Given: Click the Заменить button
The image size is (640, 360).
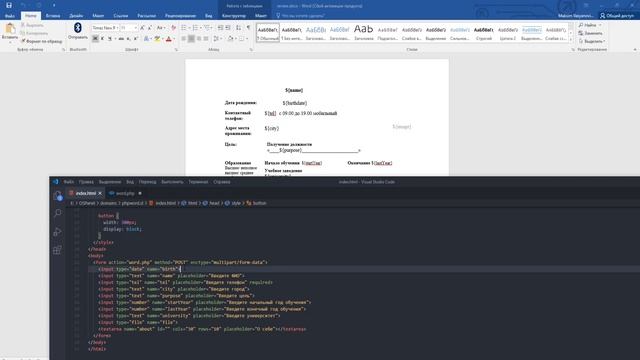Looking at the screenshot, I should 590,33.
